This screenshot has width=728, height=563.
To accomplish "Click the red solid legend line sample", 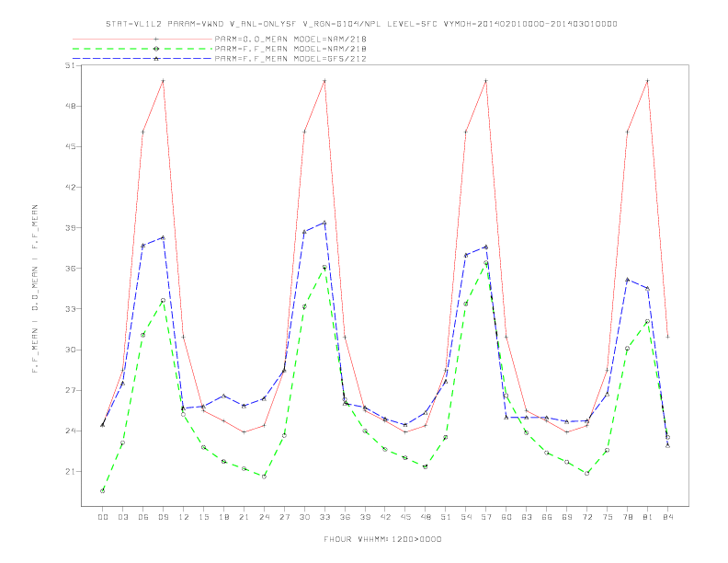I will pos(142,39).
